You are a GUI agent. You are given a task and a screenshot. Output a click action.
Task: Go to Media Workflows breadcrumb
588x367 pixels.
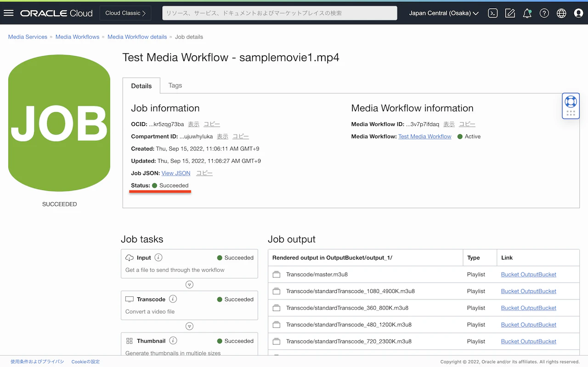tap(77, 37)
